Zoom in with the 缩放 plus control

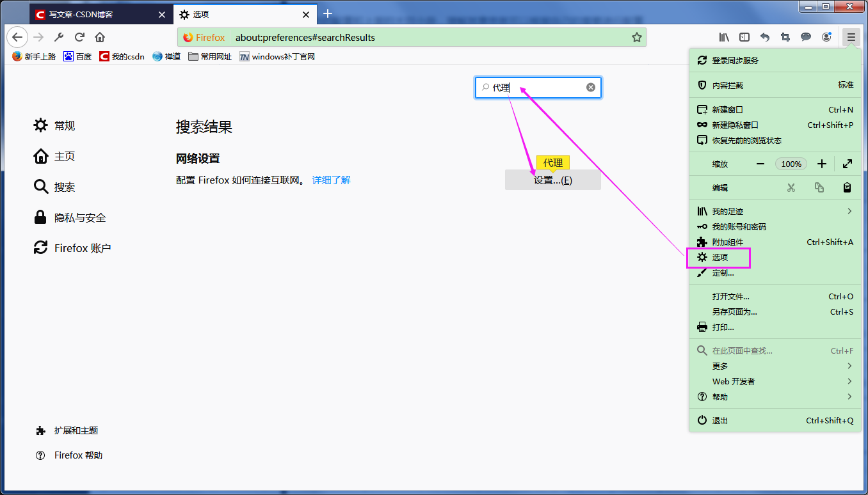tap(821, 164)
